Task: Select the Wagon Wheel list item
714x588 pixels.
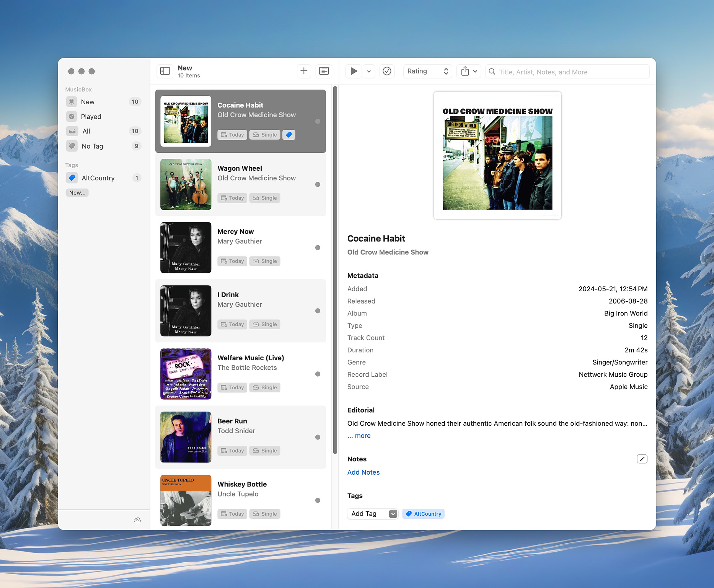Action: point(240,185)
